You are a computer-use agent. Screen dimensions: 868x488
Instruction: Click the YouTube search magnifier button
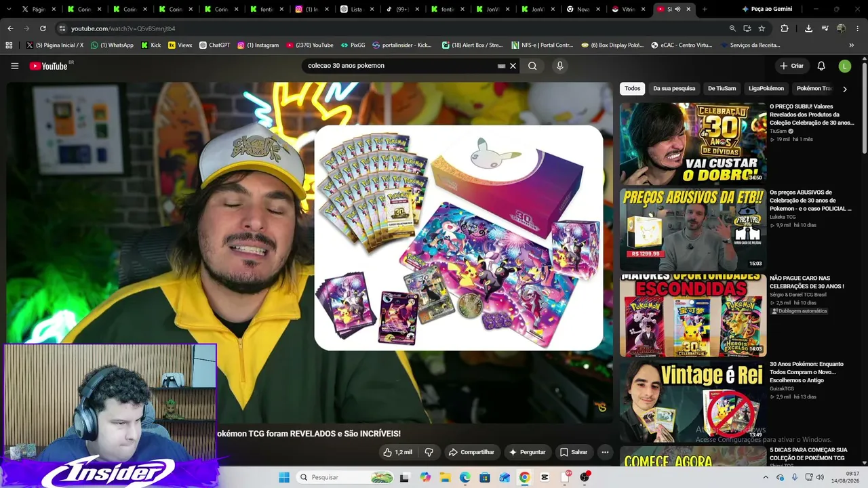[x=532, y=66]
